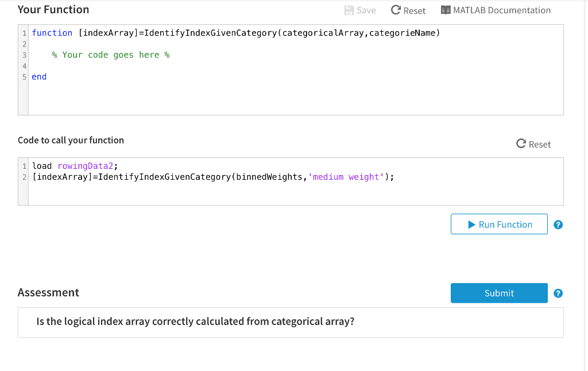Click empty line 2 of function editor
588x371 pixels.
click(172, 44)
